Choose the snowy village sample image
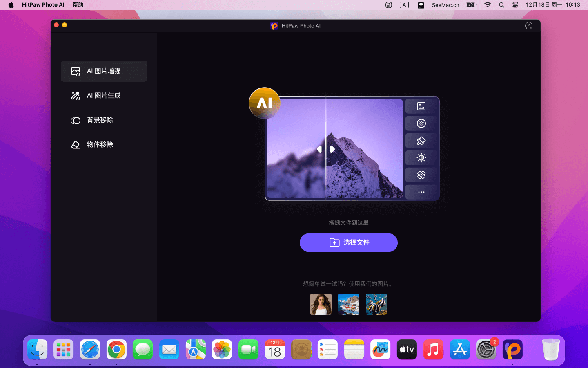Viewport: 588px width, 368px height. (348, 304)
